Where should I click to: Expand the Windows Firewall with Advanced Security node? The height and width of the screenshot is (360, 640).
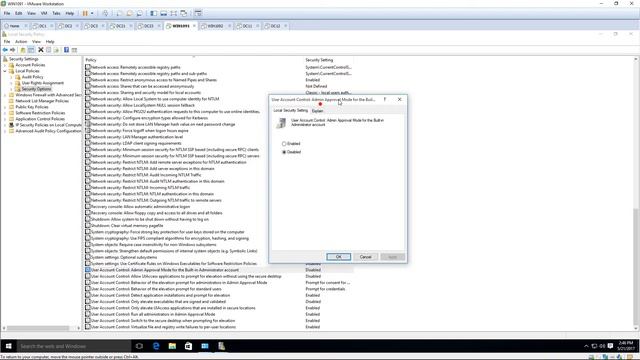point(5,95)
